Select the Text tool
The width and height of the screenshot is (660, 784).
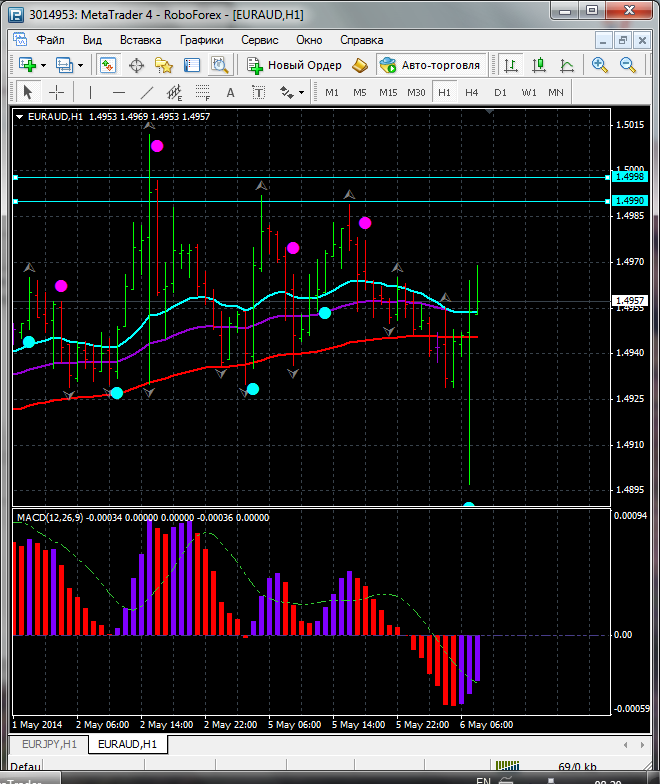[x=230, y=92]
